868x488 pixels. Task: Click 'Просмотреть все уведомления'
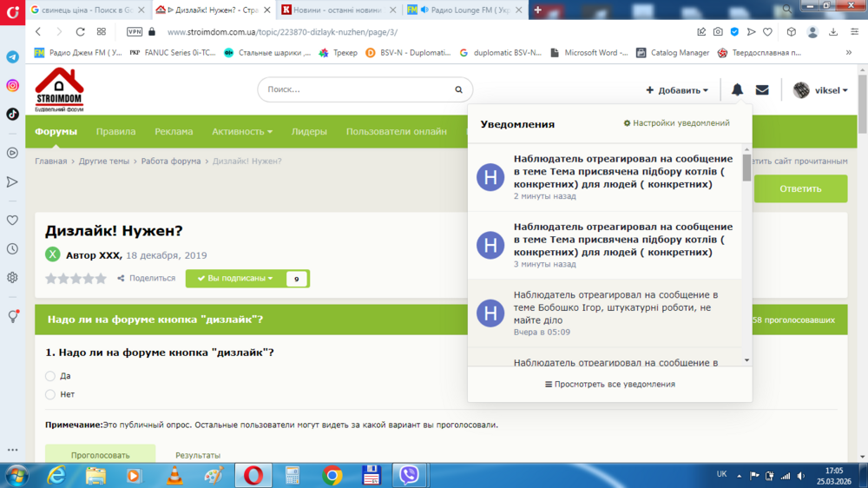(609, 384)
